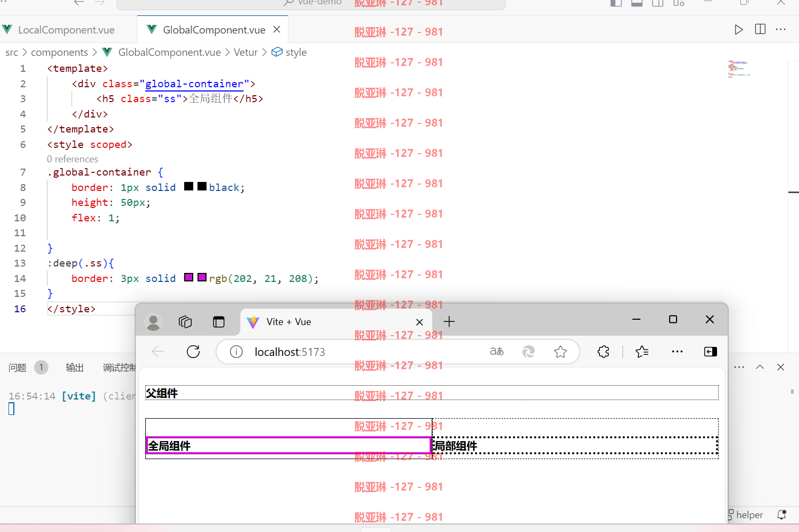View site information icon in address bar
This screenshot has width=799, height=532.
click(x=236, y=352)
